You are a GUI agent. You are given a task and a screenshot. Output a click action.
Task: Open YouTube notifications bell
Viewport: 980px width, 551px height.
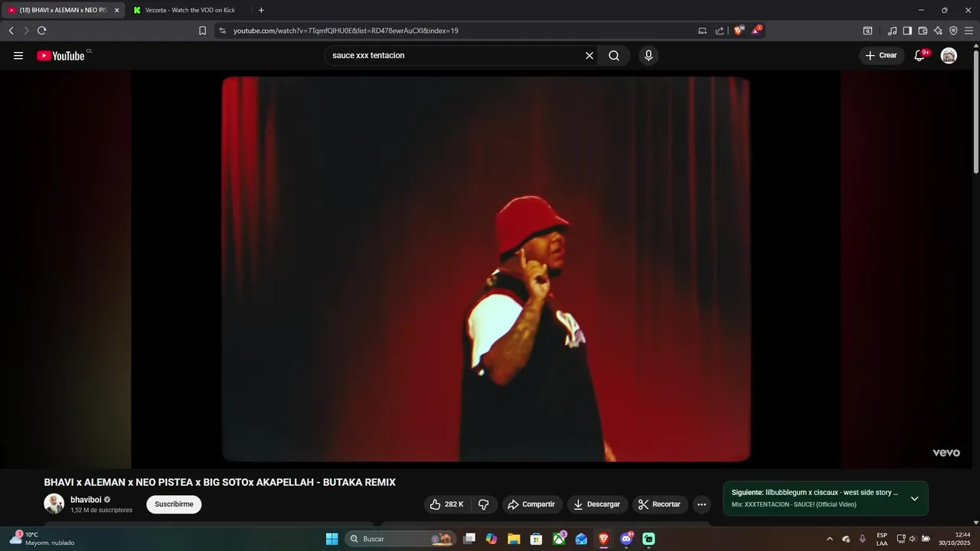(x=920, y=55)
